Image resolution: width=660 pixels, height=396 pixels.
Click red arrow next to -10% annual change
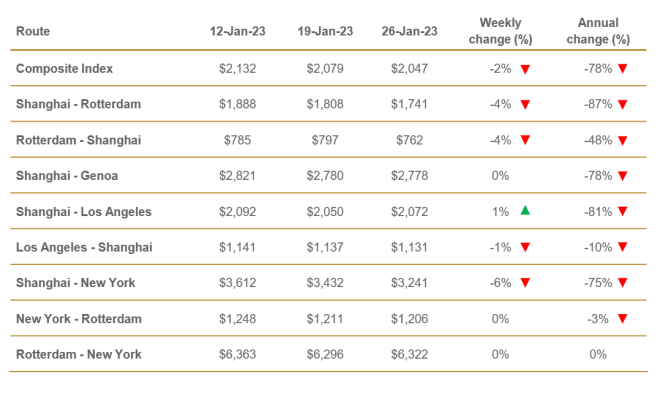pos(623,247)
